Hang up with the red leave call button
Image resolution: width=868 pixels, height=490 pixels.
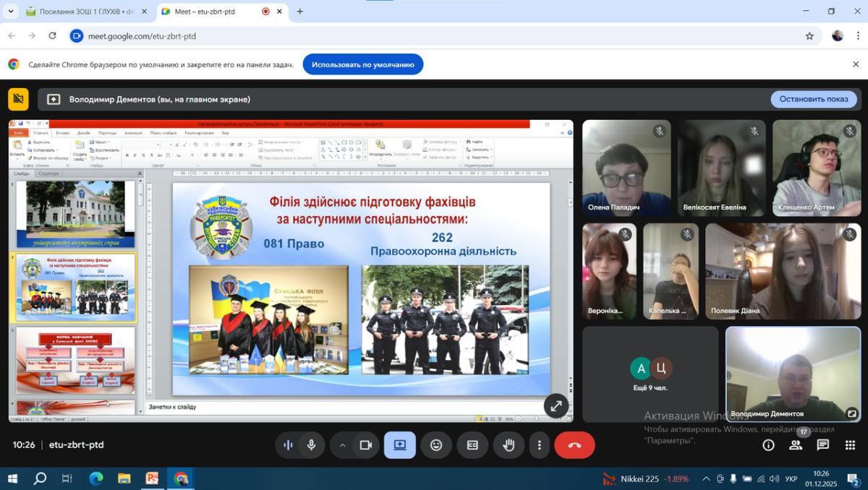[x=574, y=445]
